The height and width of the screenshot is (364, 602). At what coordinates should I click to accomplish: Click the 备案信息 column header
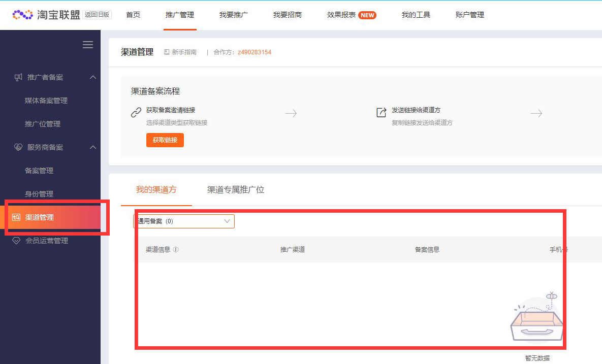(427, 250)
